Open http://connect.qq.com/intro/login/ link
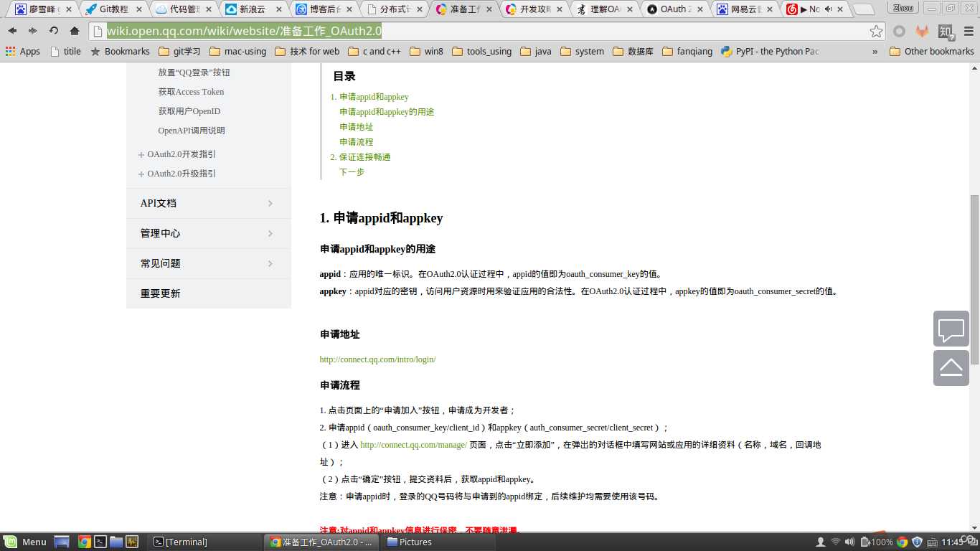Viewport: 980px width, 551px height. [x=377, y=359]
